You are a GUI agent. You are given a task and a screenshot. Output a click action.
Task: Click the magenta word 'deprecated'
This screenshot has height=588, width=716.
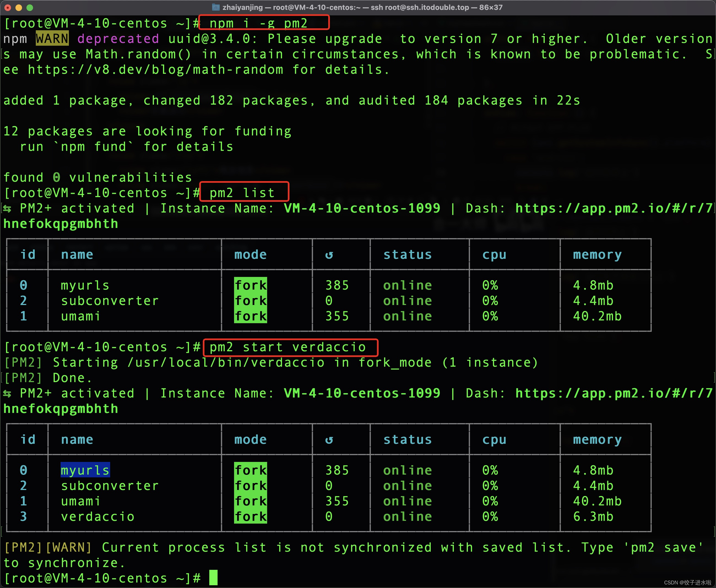(118, 39)
